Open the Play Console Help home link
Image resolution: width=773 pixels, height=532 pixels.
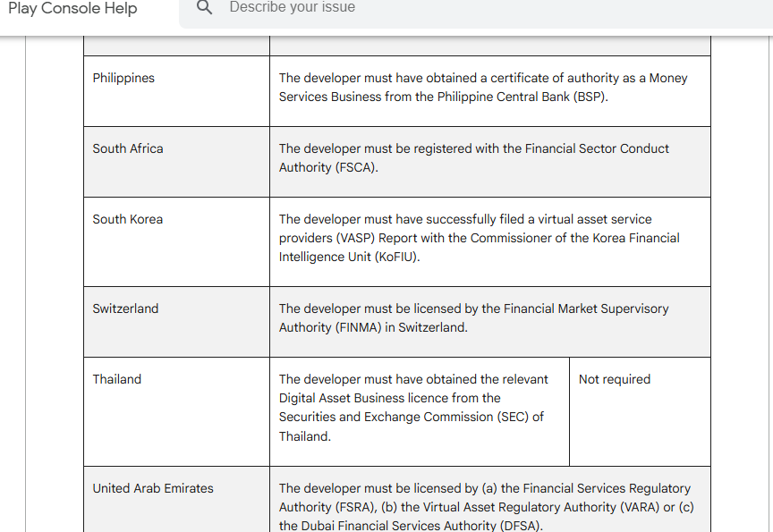72,8
